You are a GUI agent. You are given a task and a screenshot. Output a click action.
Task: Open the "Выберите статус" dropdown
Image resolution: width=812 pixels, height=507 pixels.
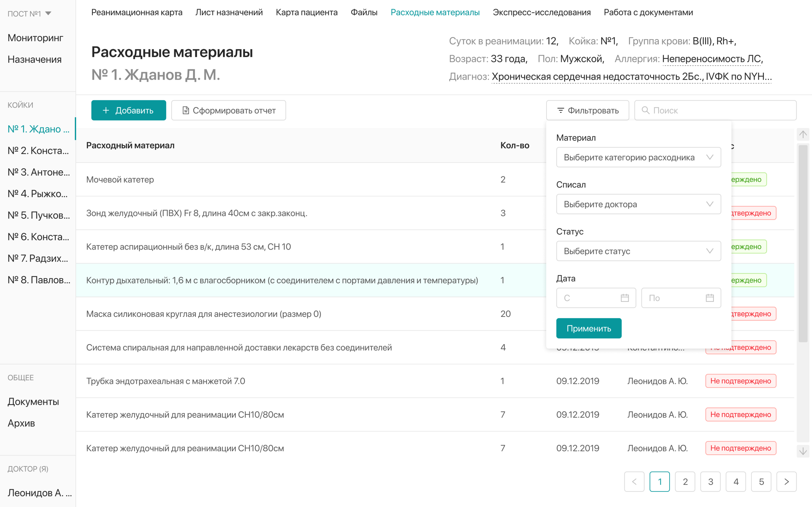point(638,251)
